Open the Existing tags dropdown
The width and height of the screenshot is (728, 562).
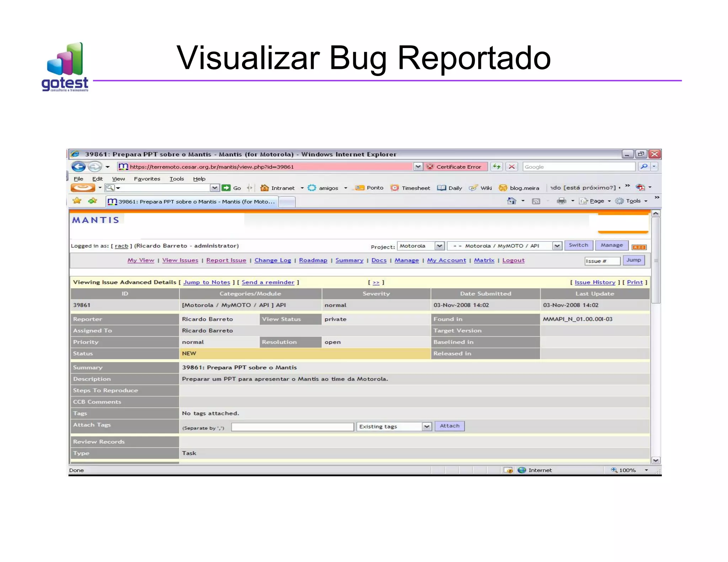(394, 426)
